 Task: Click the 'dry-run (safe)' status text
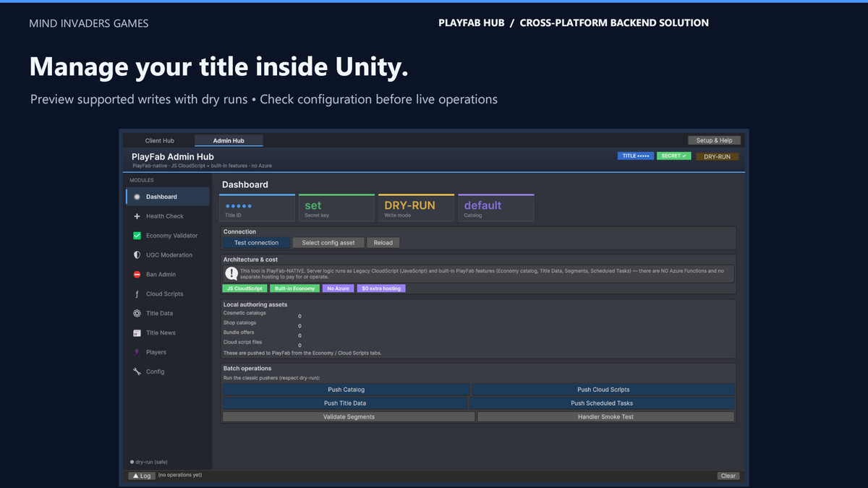click(x=151, y=461)
